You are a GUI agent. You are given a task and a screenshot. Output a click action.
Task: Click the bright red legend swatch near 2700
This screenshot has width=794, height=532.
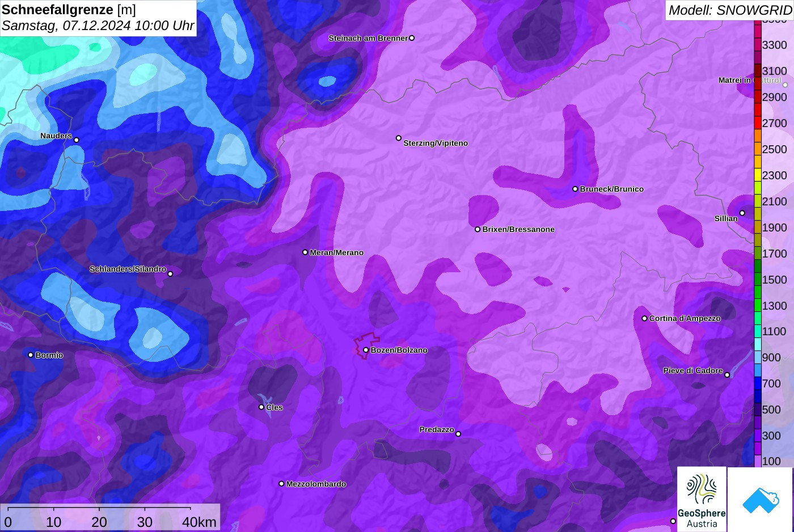[758, 123]
